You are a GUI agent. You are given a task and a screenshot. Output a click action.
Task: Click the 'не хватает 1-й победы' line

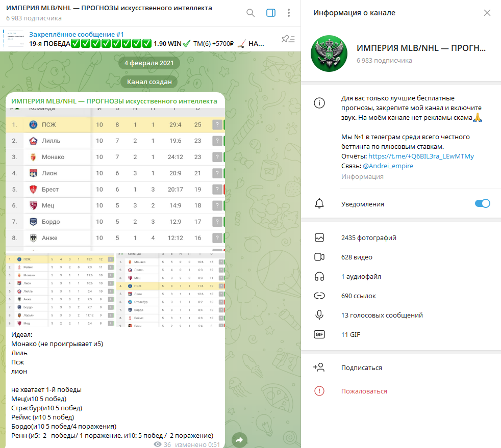coord(46,389)
